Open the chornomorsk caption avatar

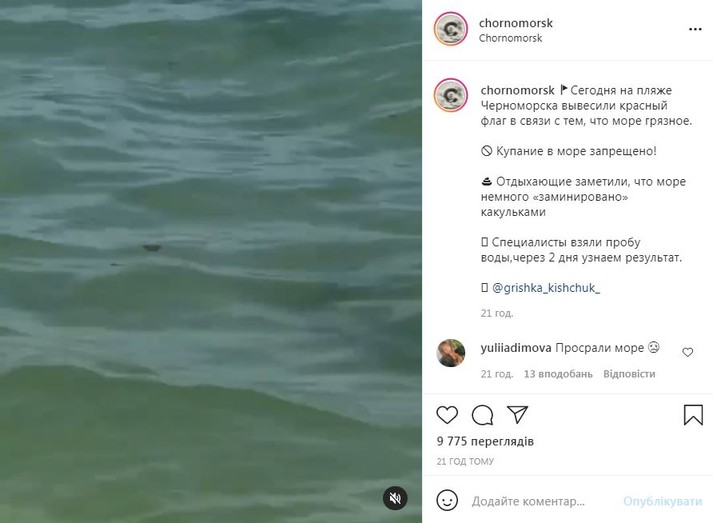(451, 96)
